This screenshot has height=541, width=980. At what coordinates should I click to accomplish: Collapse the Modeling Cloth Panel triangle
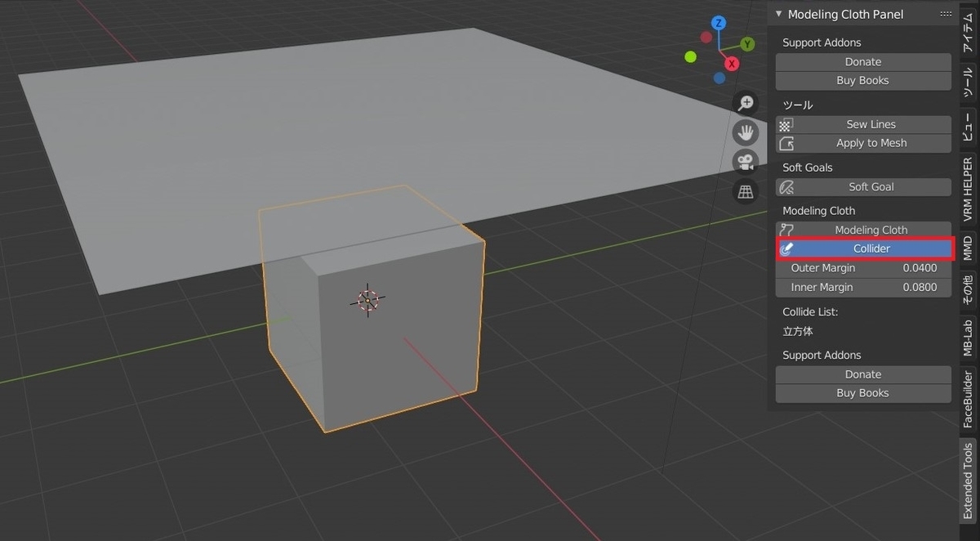[779, 14]
